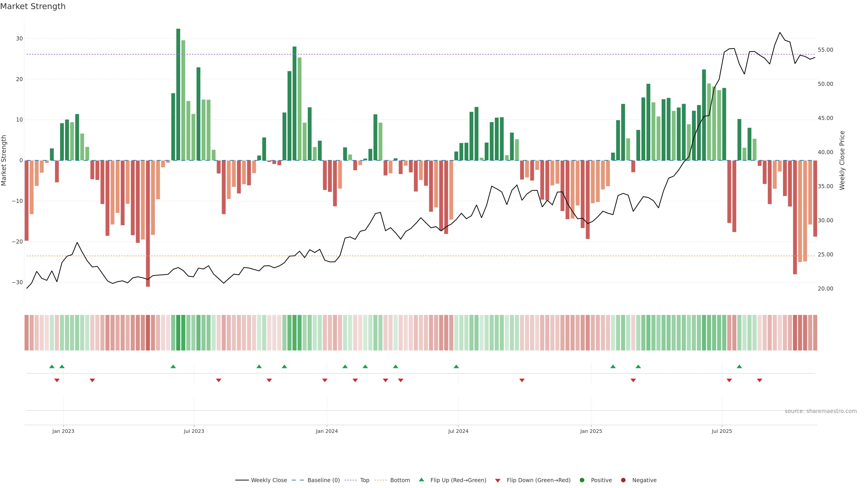This screenshot has width=868, height=488.
Task: Click the Positive green circle legend icon
Action: tap(582, 480)
